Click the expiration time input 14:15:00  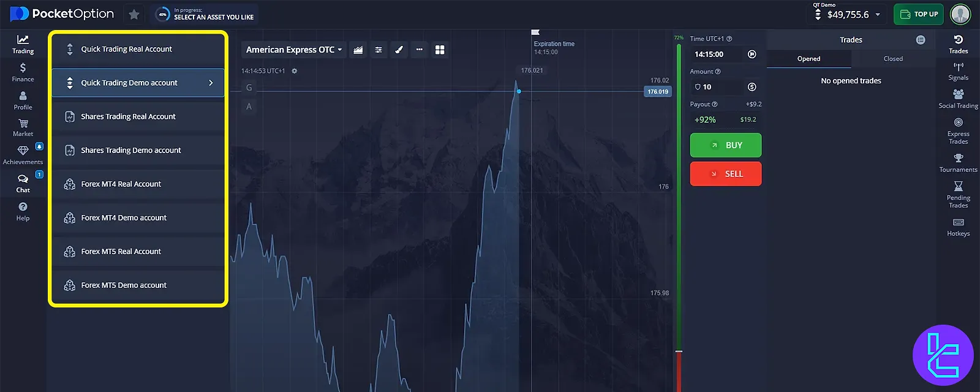(717, 55)
